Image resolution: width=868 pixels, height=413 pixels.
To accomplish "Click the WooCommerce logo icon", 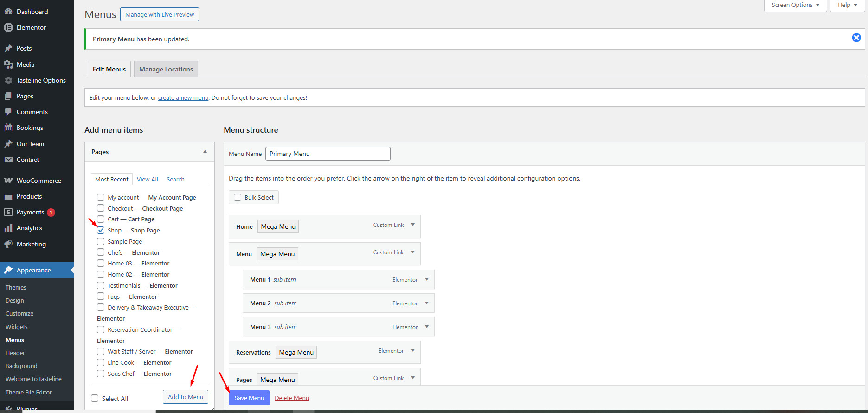I will click(8, 181).
